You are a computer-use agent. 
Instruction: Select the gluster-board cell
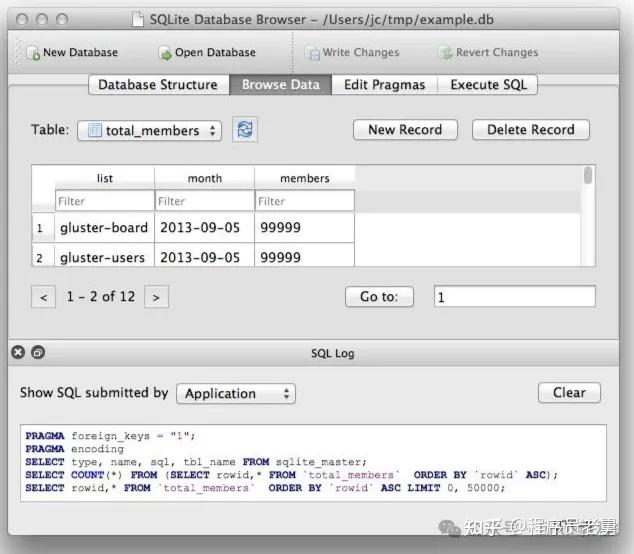coord(104,228)
